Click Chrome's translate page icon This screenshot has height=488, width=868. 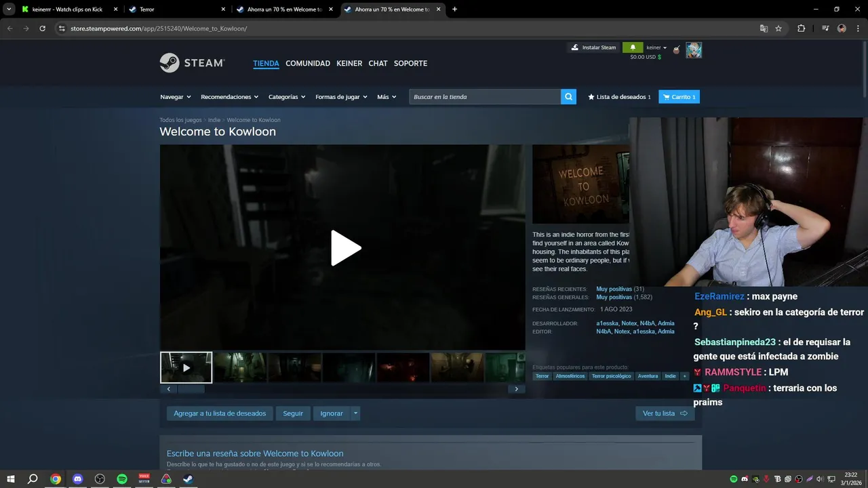764,28
